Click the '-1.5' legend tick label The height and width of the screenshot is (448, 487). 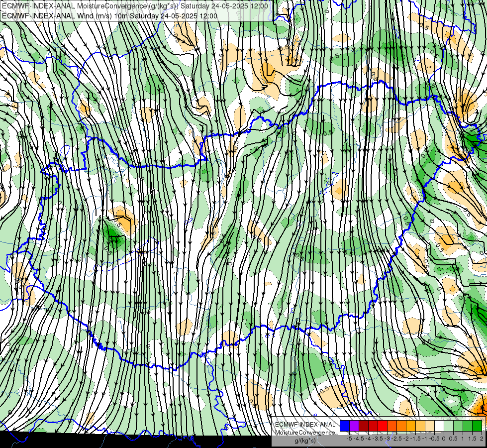click(x=415, y=439)
